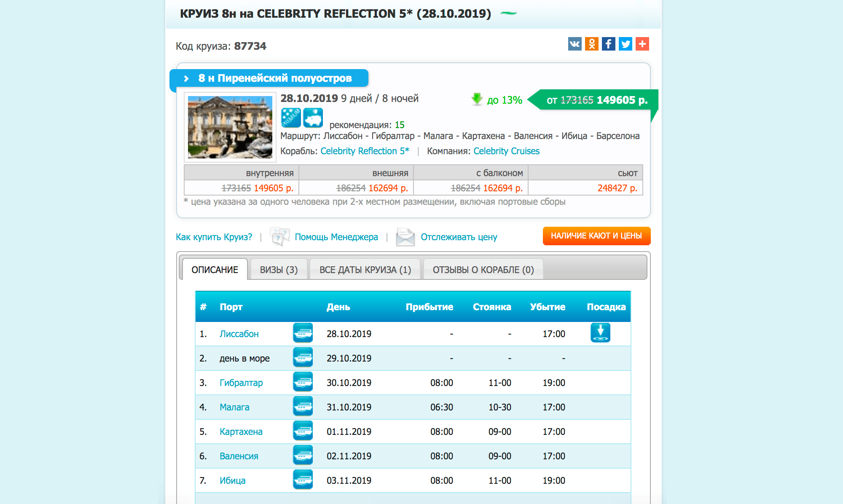Click ship icon in день в море row
The height and width of the screenshot is (504, 843).
coord(303,357)
